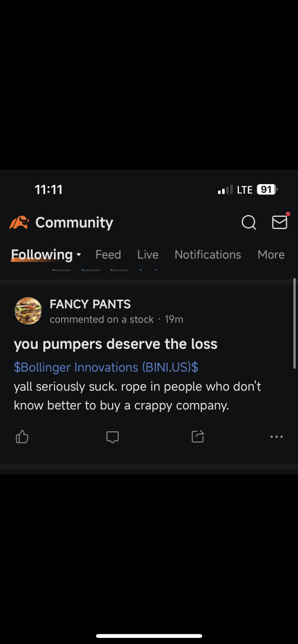The height and width of the screenshot is (644, 298).
Task: Open the $Bollinger Innovations (BINI.US)$ stock link
Action: pyautogui.click(x=106, y=367)
